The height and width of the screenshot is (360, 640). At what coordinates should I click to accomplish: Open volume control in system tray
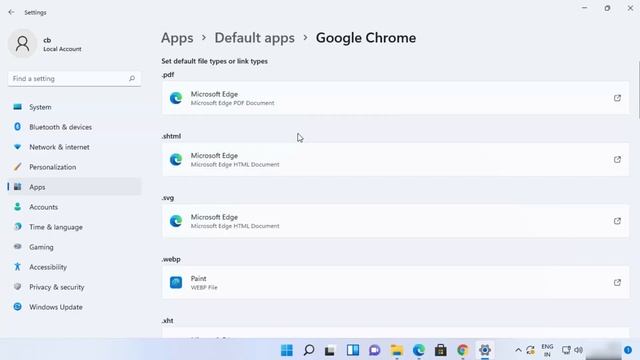pyautogui.click(x=578, y=350)
